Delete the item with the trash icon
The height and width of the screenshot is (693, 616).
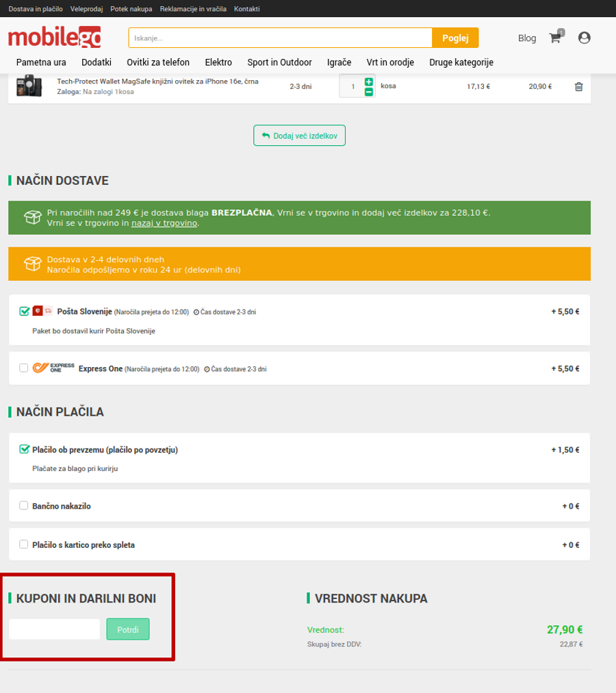(578, 87)
